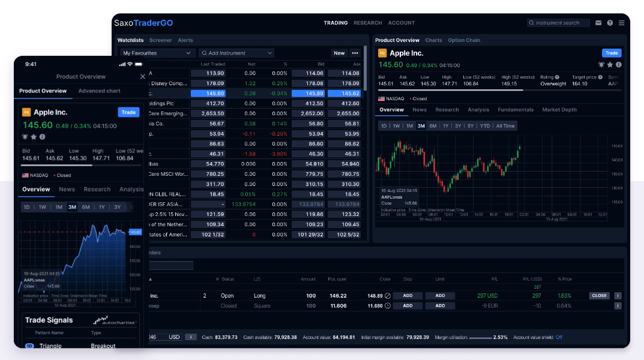Open the Add Instrument dropdown
This screenshot has width=644, height=360.
(236, 53)
